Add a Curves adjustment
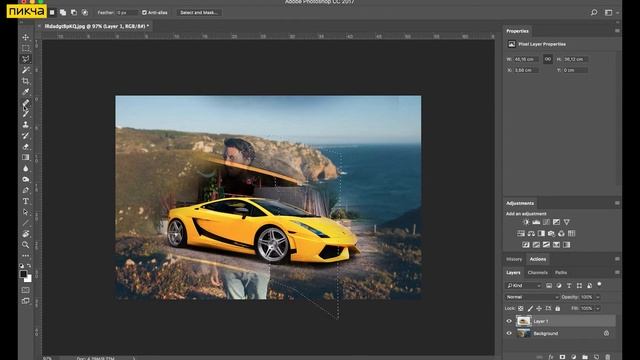Viewport: 640px width, 360px height. [546, 222]
